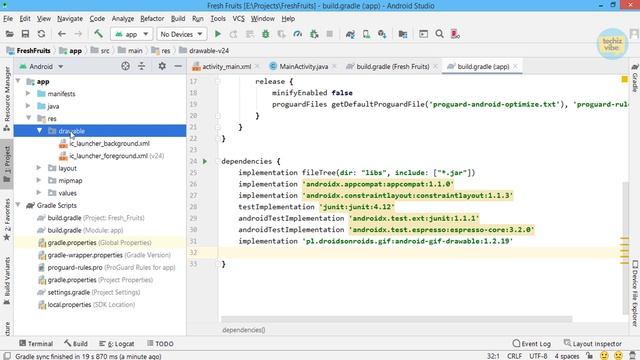Open the Build menu
Viewport: 640px width, 360px height.
coord(178,19)
